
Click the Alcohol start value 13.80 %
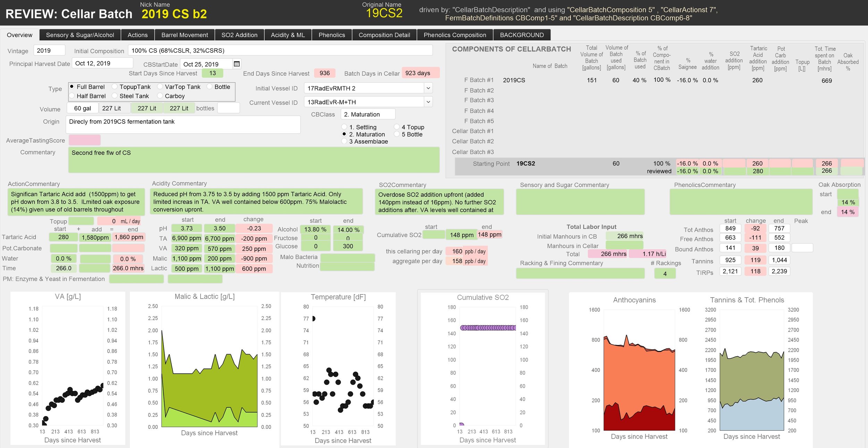pos(315,229)
